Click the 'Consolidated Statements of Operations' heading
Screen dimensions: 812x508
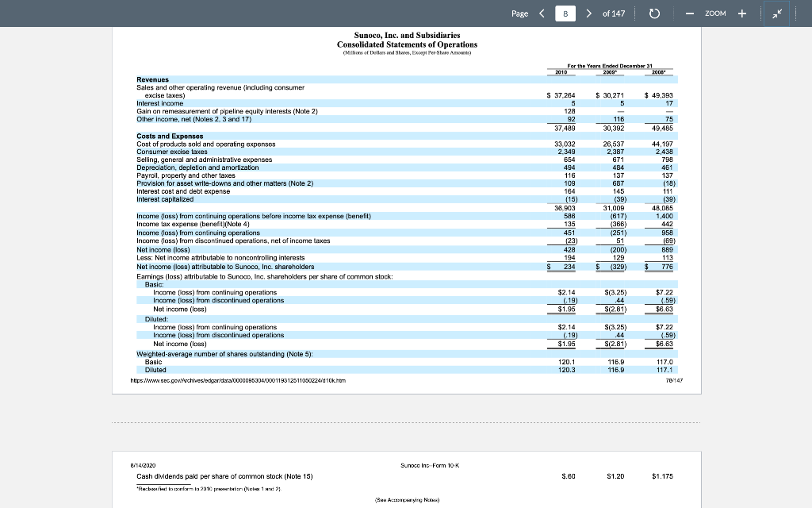click(x=407, y=44)
